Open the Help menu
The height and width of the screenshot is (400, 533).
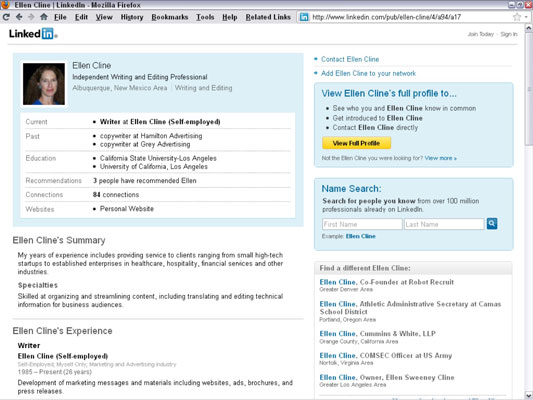229,17
